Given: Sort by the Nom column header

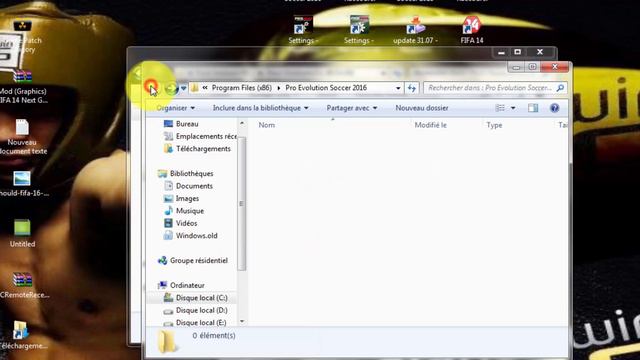Looking at the screenshot, I should click(267, 125).
